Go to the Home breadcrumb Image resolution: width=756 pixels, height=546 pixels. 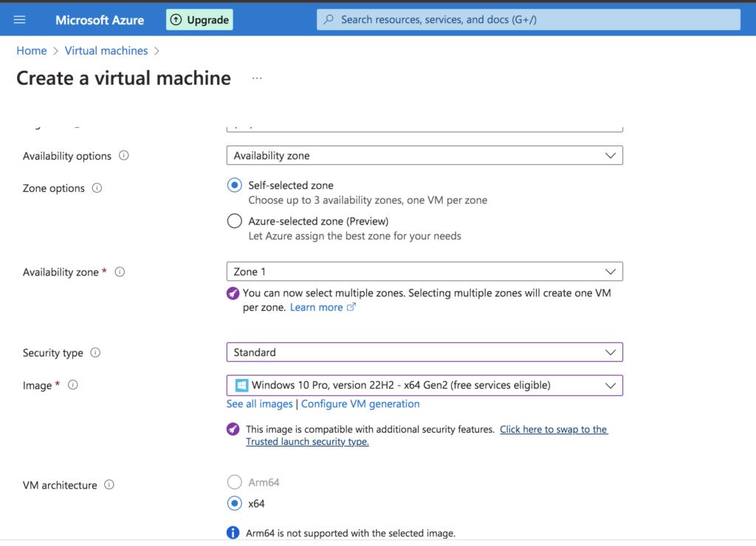pos(32,51)
